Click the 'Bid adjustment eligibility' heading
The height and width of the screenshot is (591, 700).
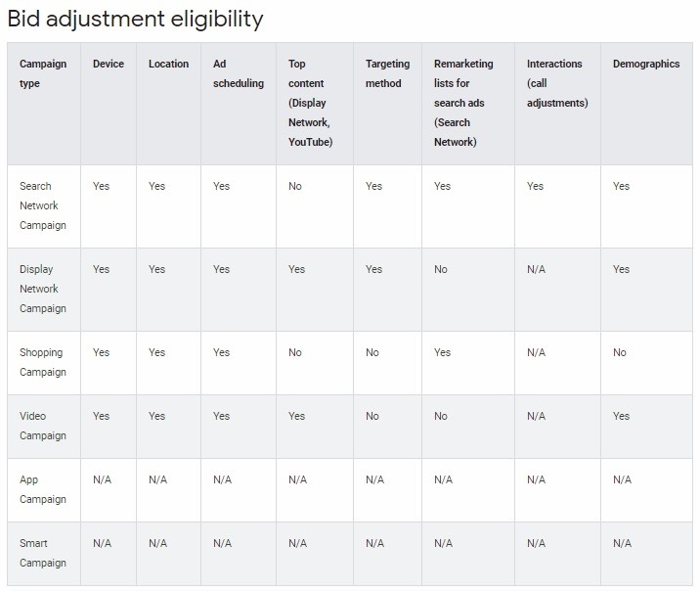point(136,19)
